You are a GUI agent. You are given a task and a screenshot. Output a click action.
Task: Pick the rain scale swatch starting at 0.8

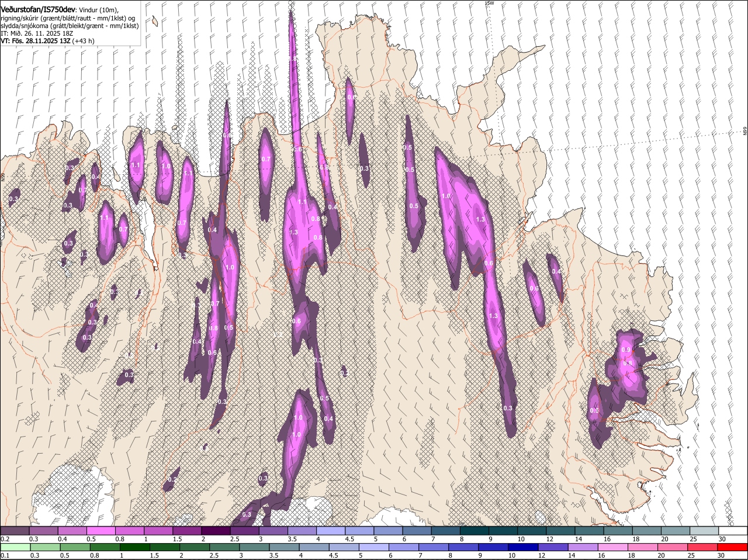point(105,547)
